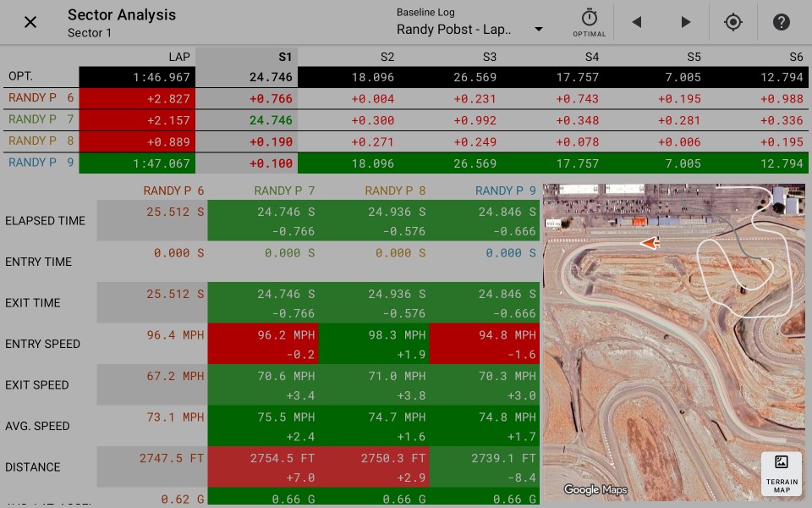Click lap 8 S5 delta +0.006
This screenshot has height=508, width=812.
tap(679, 142)
